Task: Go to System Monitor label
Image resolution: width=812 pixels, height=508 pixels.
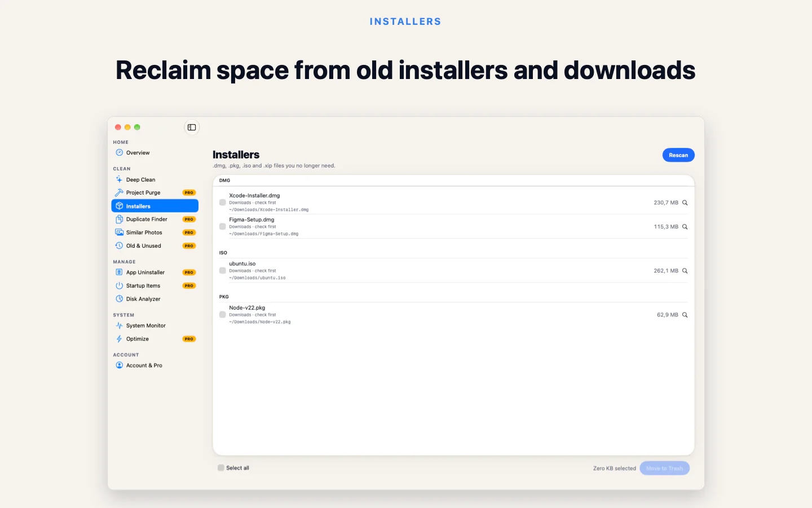Action: [146, 326]
